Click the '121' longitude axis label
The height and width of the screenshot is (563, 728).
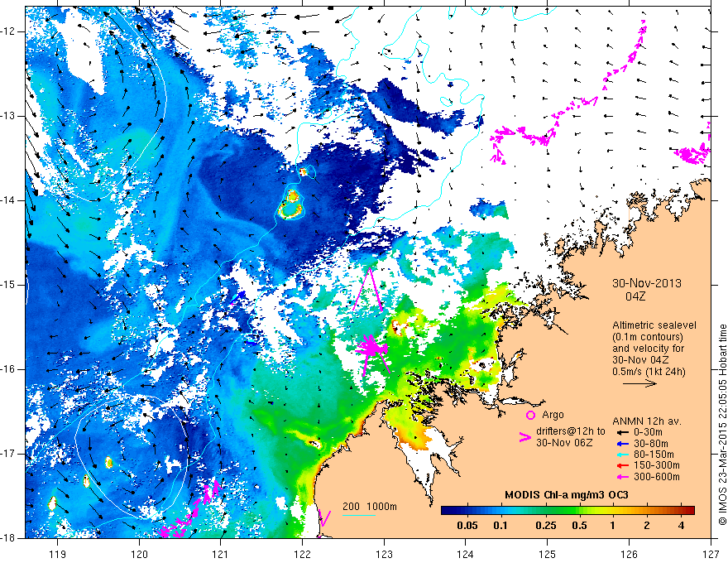pos(220,554)
